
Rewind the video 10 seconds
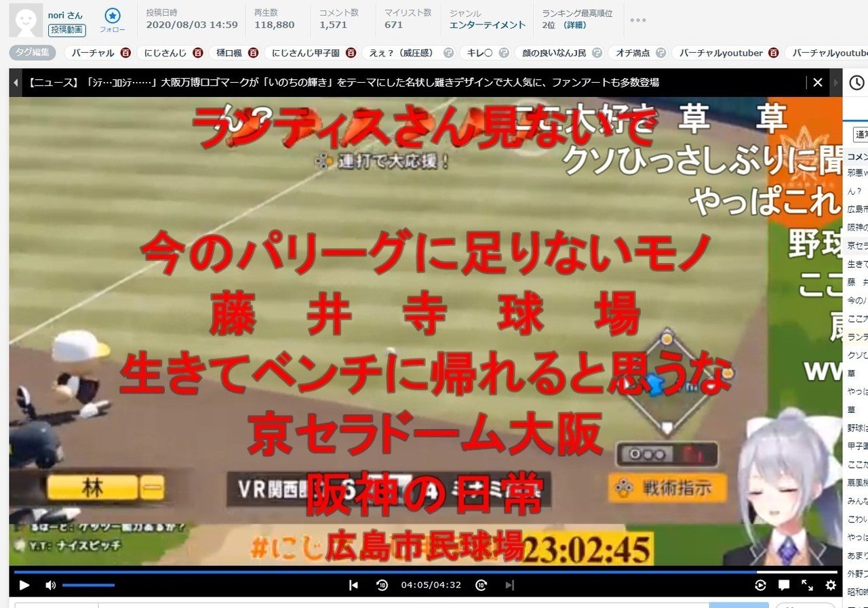(x=382, y=585)
